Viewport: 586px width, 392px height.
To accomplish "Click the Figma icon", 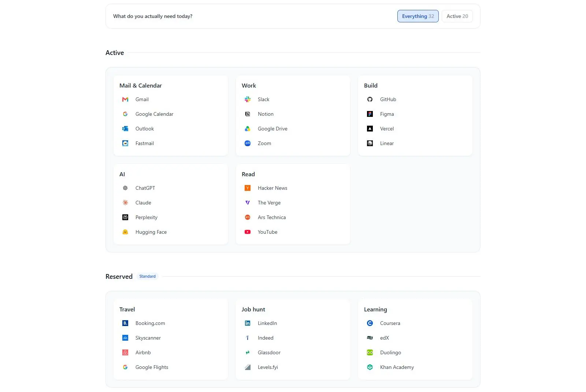I will [x=370, y=114].
